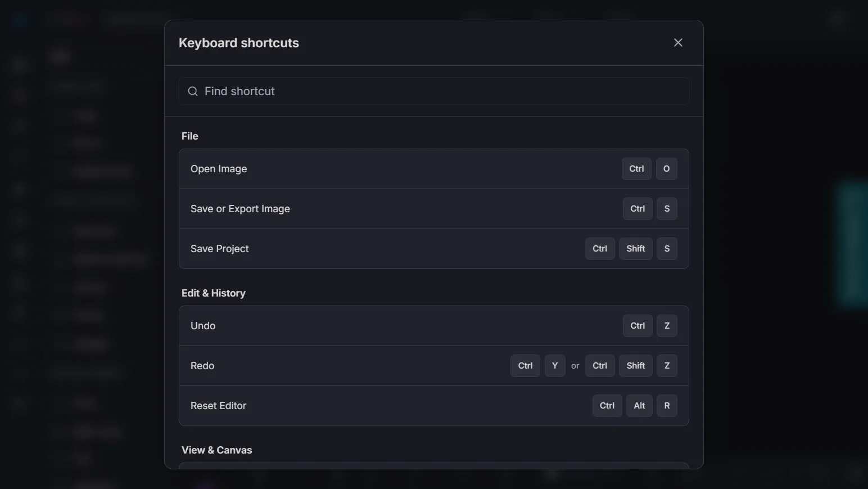Viewport: 868px width, 489px height.
Task: Click the O key badge for Open Image
Action: pyautogui.click(x=666, y=169)
